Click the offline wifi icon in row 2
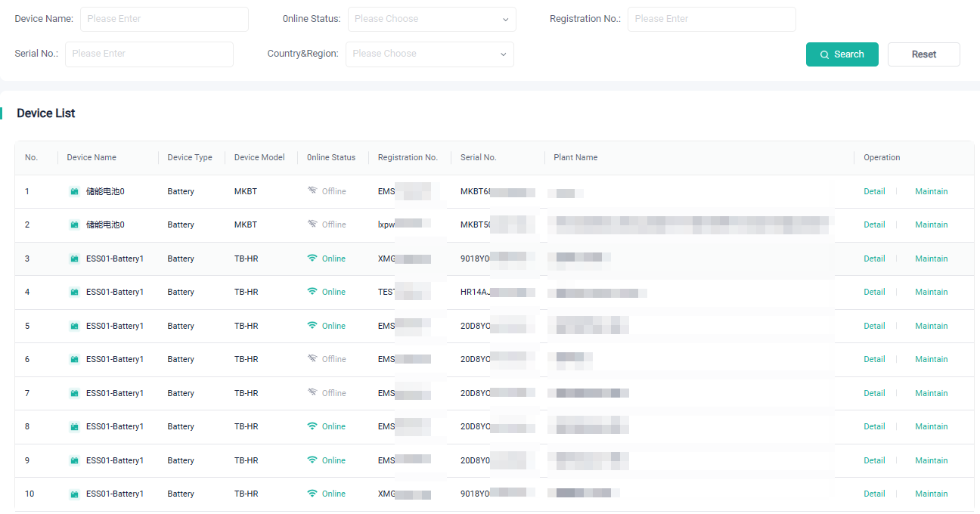Image resolution: width=980 pixels, height=514 pixels. pos(312,224)
